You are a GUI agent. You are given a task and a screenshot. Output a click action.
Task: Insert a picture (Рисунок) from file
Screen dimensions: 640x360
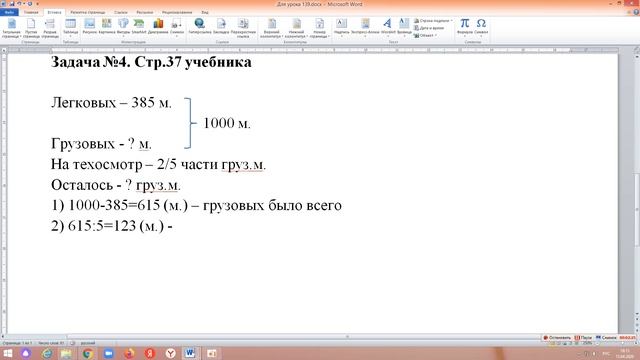pyautogui.click(x=89, y=26)
